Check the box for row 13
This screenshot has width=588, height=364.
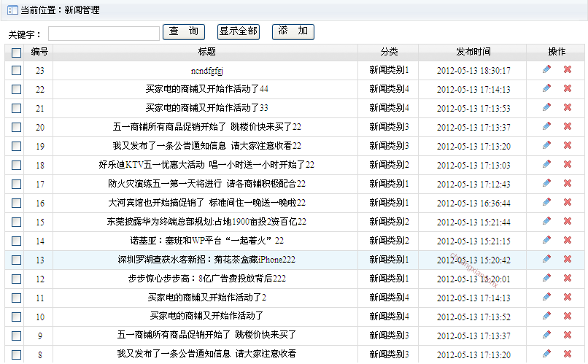[x=16, y=260]
